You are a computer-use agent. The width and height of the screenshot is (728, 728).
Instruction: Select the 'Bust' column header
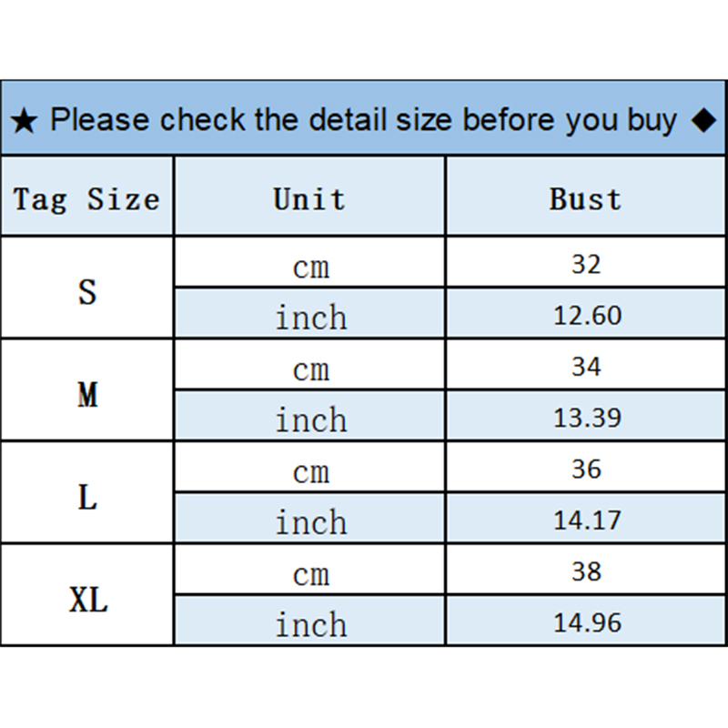coord(586,199)
